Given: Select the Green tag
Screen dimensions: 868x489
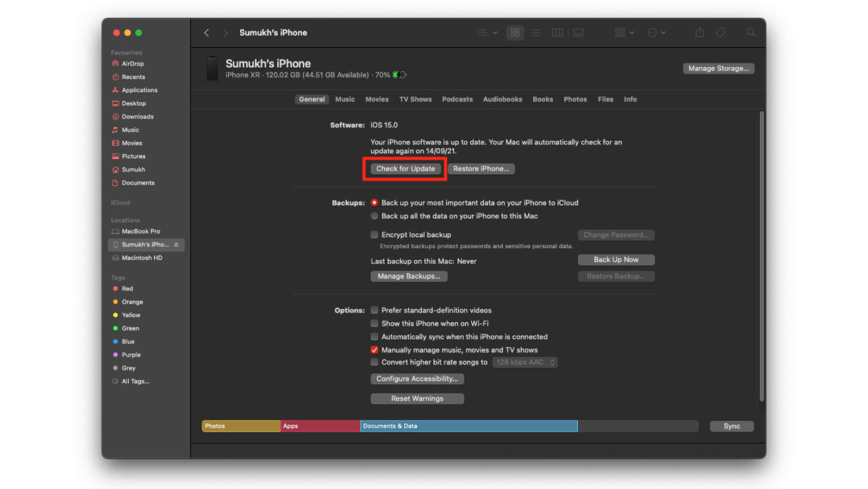Looking at the screenshot, I should coord(130,329).
